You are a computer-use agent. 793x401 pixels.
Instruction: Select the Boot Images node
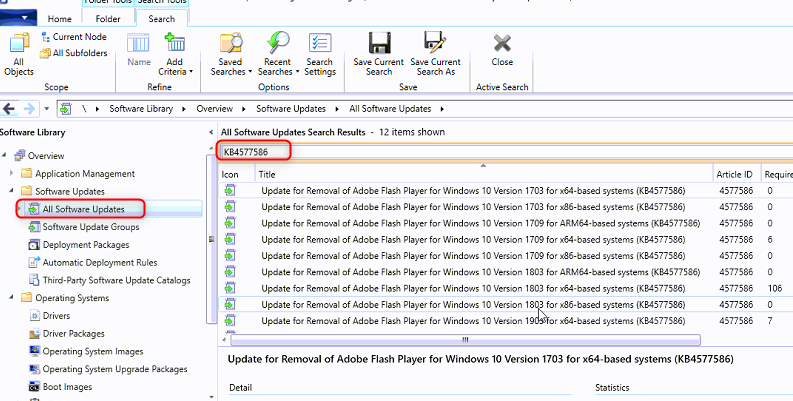(67, 387)
